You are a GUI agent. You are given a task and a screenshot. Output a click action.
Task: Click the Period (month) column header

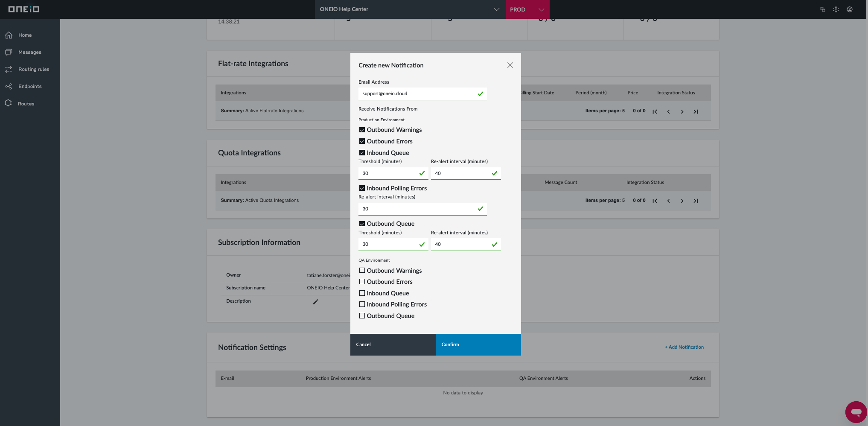point(591,93)
